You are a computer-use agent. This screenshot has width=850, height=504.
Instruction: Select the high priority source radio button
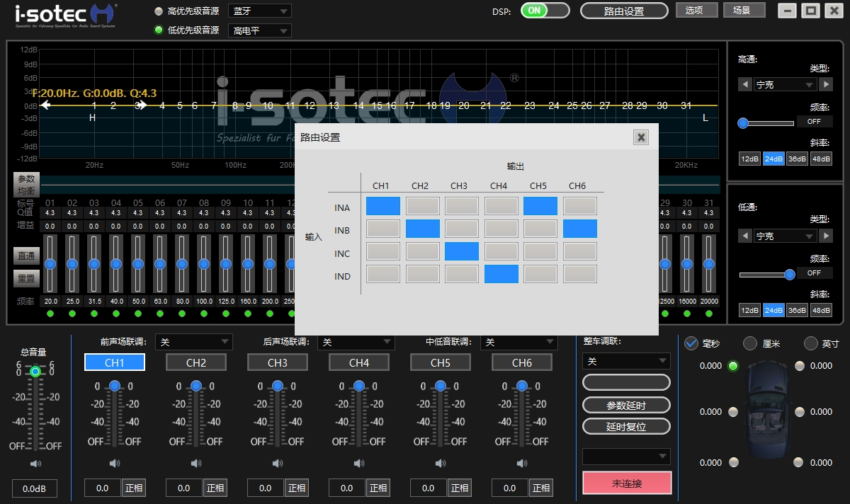(159, 11)
